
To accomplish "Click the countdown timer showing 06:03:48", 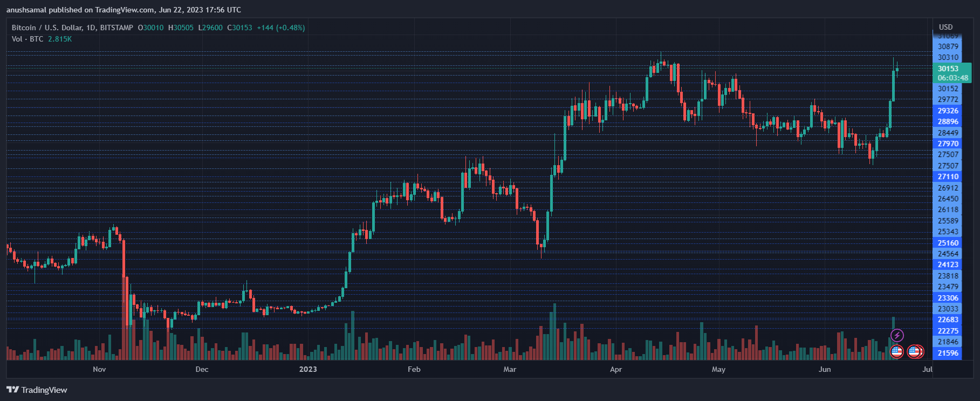I will coord(951,77).
